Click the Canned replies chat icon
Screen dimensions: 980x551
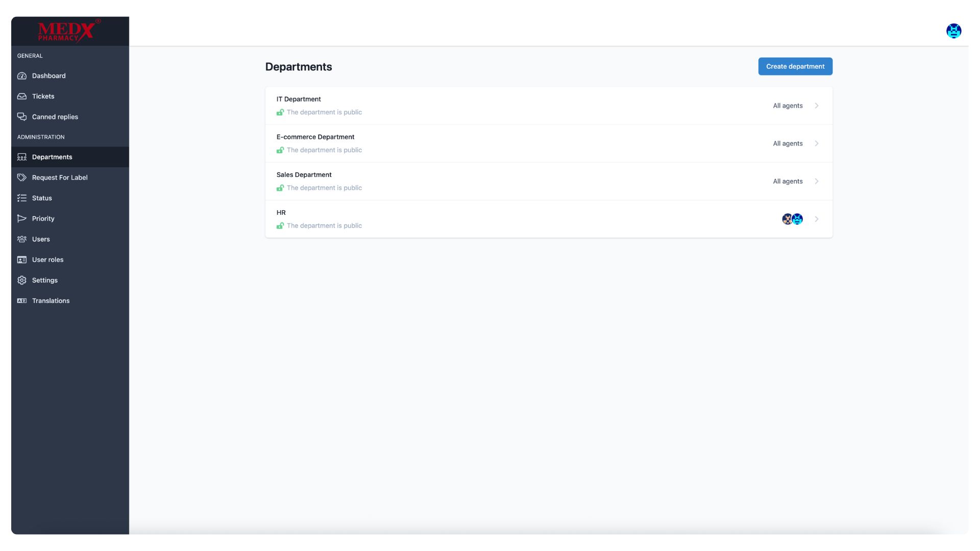point(22,117)
